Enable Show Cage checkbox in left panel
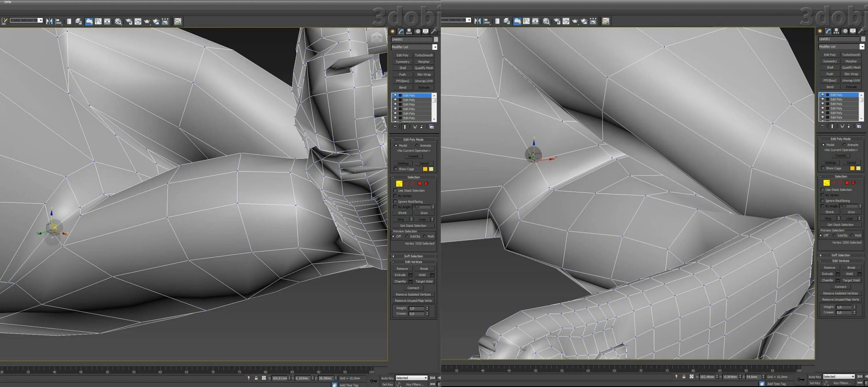 (396, 169)
